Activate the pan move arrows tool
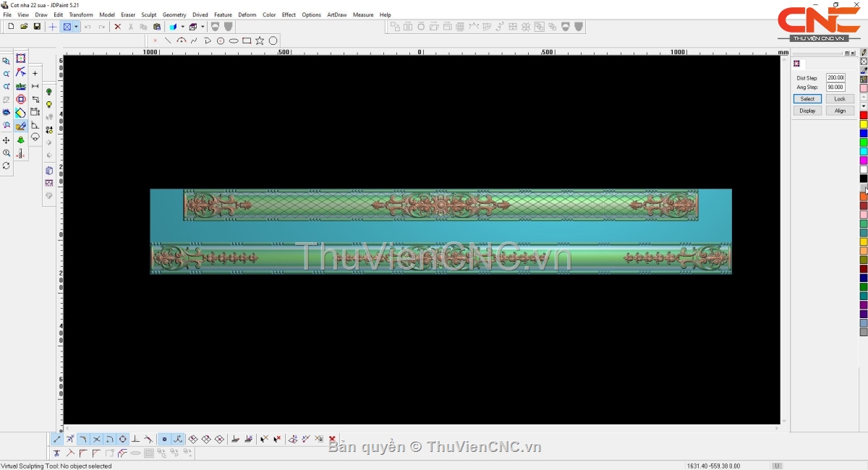This screenshot has width=868, height=470. [7, 140]
